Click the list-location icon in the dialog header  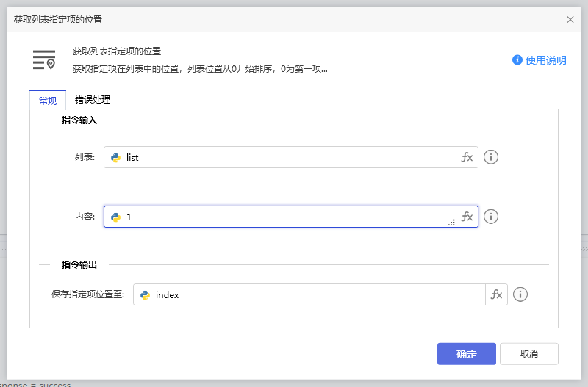point(44,60)
